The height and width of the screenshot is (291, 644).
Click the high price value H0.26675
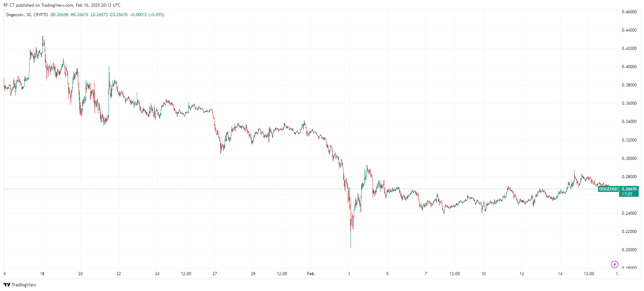[x=79, y=15]
